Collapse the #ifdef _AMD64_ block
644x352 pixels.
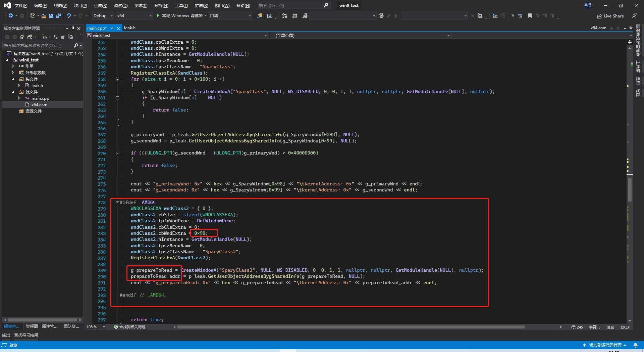pyautogui.click(x=117, y=203)
